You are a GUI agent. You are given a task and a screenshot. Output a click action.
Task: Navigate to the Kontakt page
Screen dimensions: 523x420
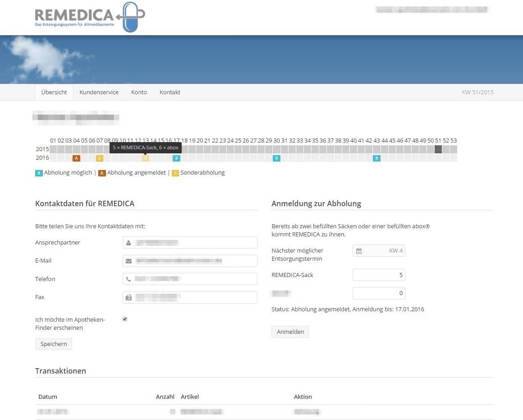[170, 92]
